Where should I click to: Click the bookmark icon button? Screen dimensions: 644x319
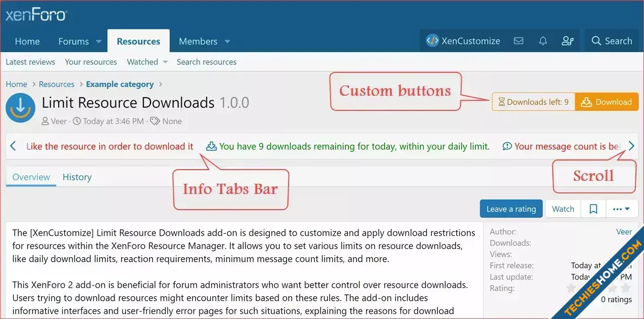[593, 209]
